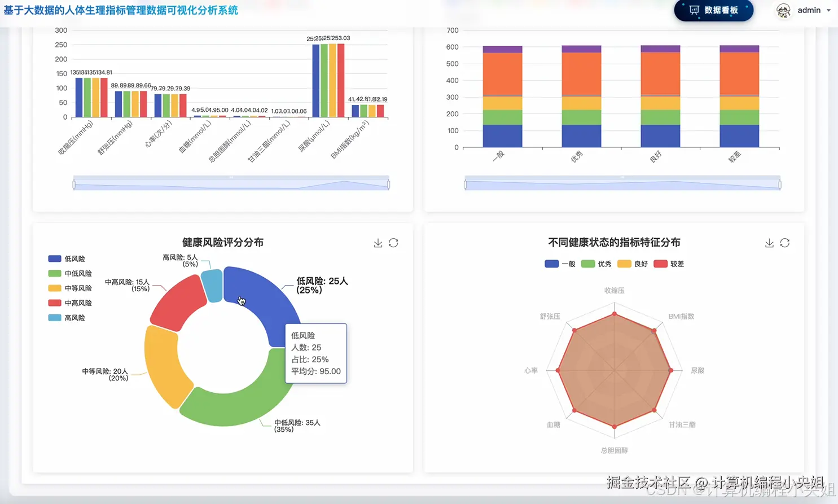The width and height of the screenshot is (838, 504).
Task: Toggle 高风险 legend item in pie chart
Action: click(x=67, y=318)
